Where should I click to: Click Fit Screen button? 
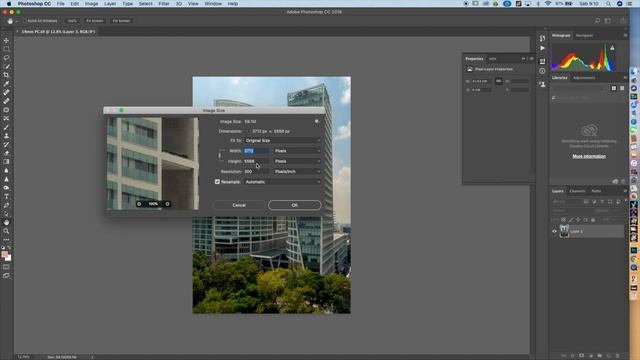[95, 21]
